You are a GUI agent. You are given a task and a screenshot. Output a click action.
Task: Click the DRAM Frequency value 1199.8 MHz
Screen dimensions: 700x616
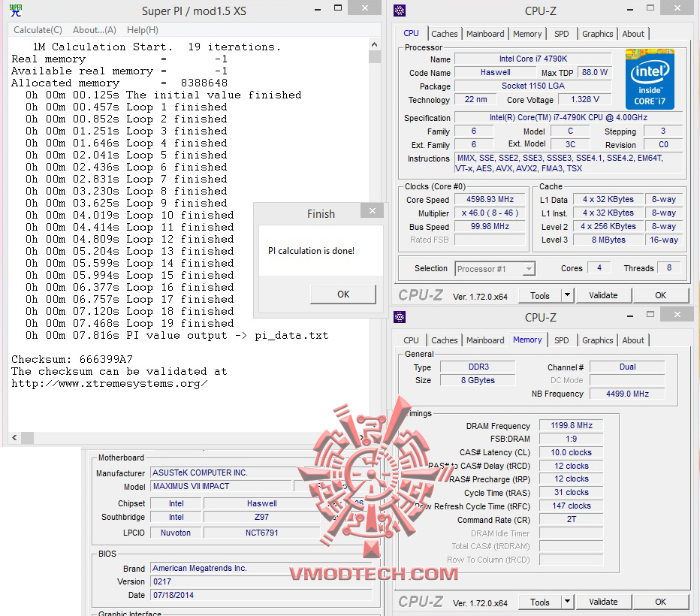tap(572, 425)
